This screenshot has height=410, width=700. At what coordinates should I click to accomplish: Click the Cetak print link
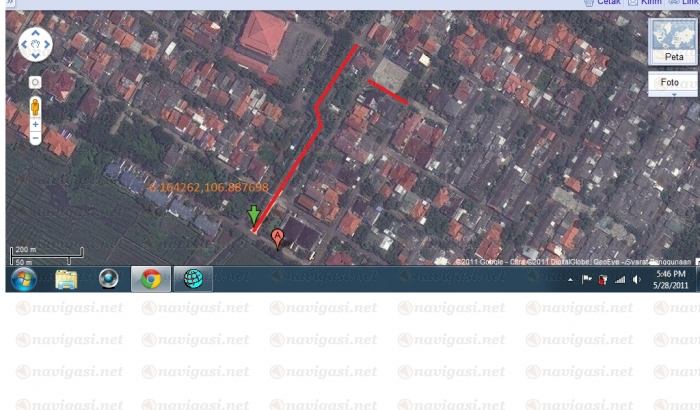(x=603, y=3)
